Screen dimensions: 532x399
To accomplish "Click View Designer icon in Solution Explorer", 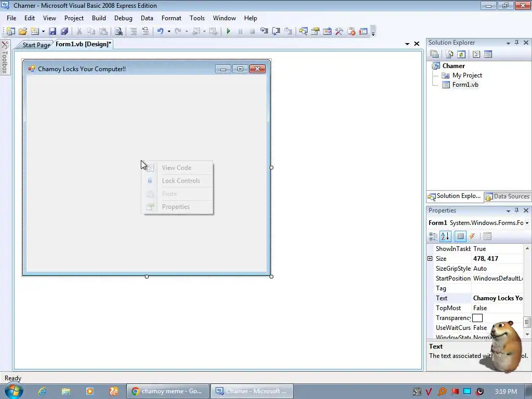I will pyautogui.click(x=488, y=54).
